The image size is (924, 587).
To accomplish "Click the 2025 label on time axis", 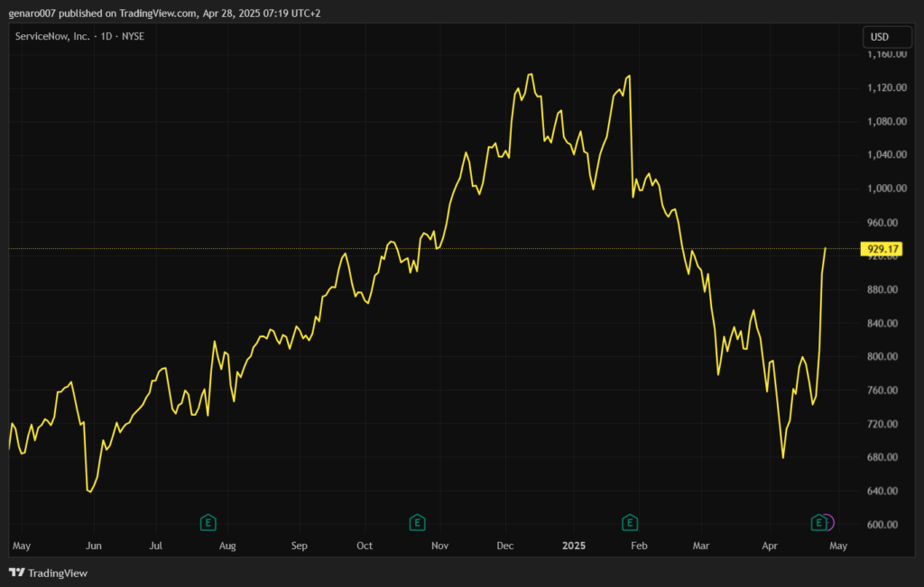I will click(x=575, y=546).
